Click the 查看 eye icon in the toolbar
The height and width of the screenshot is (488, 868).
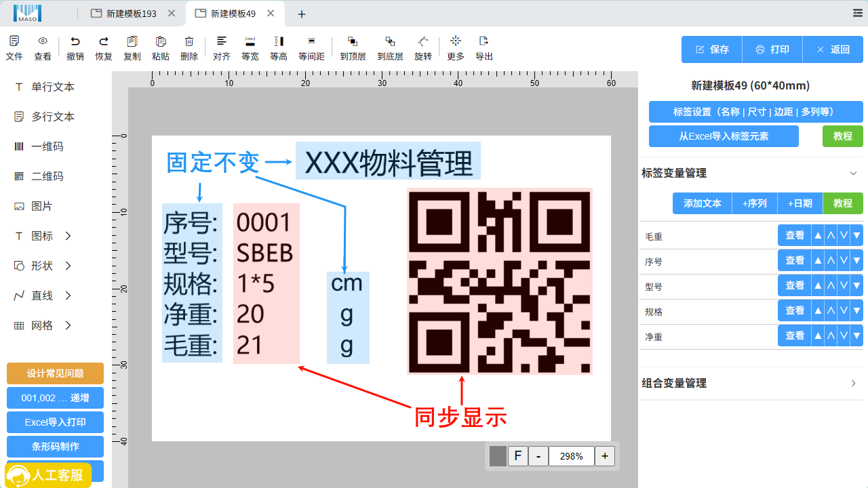43,41
